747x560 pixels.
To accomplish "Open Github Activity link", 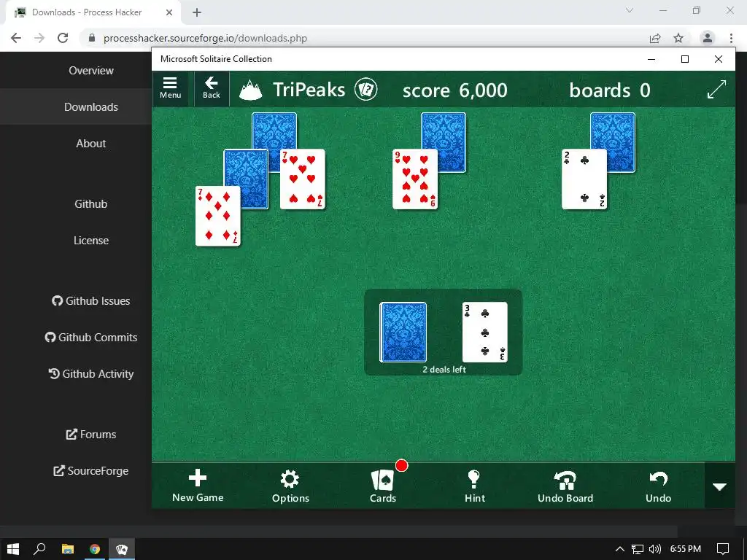I will coord(91,374).
